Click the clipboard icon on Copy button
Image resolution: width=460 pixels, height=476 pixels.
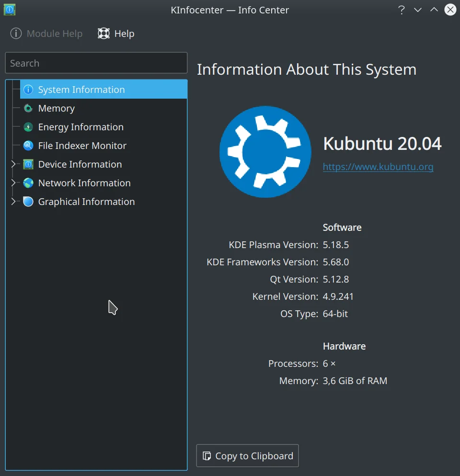point(207,456)
